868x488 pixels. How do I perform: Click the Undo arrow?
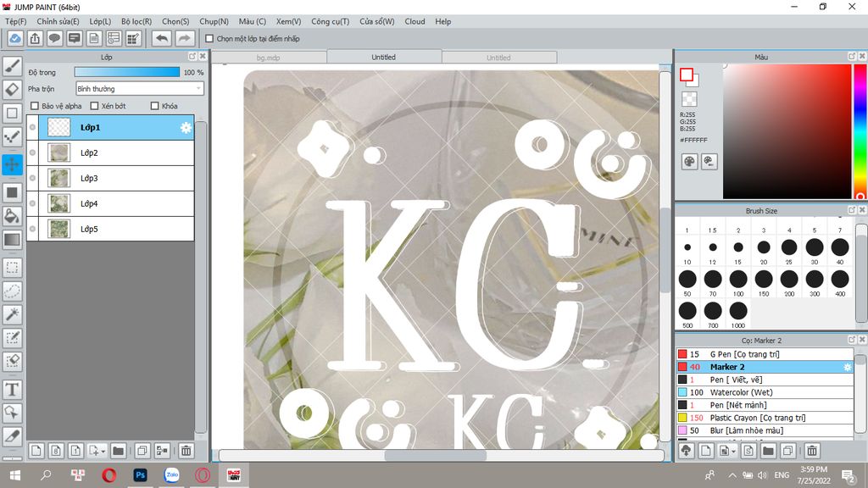tap(162, 39)
